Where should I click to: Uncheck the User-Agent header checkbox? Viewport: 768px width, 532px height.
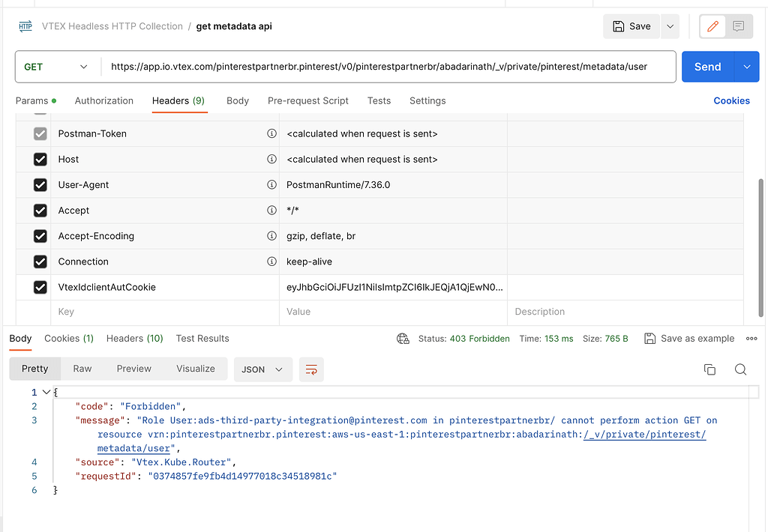point(40,184)
